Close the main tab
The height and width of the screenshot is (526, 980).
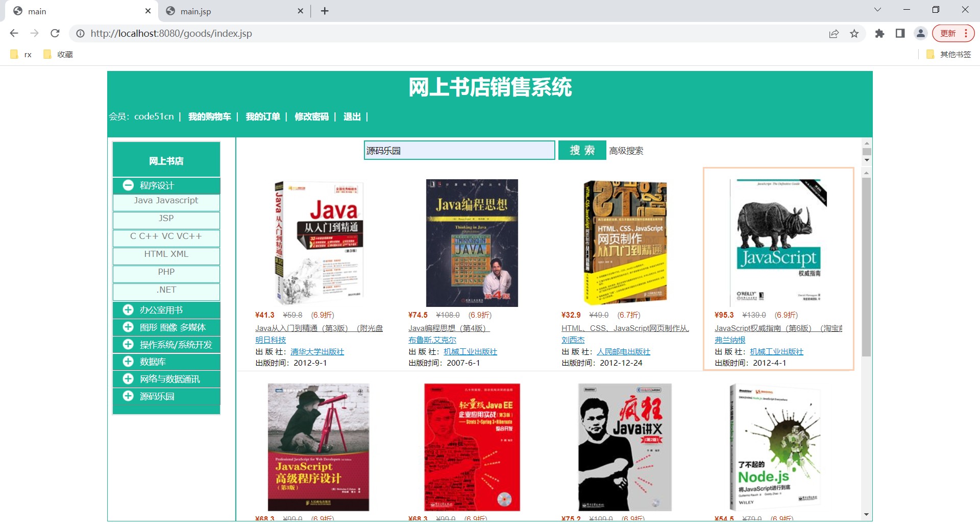(x=148, y=11)
